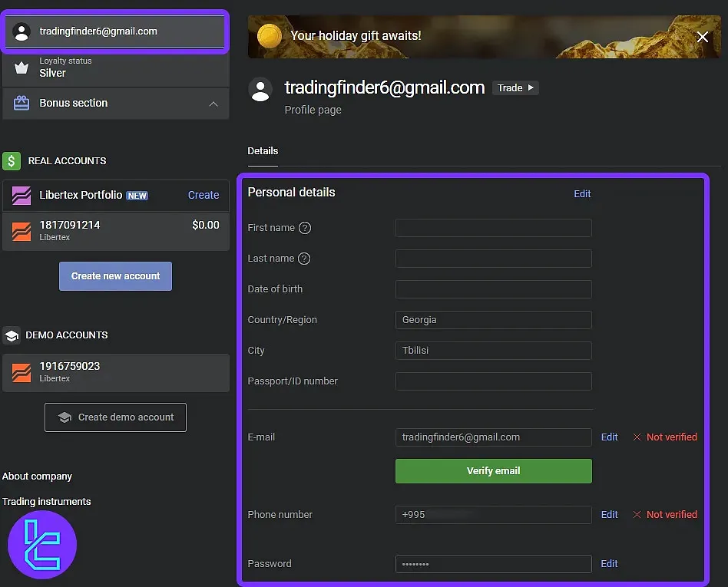Edit the Personal details section
Viewport: 728px width, 587px height.
click(582, 194)
